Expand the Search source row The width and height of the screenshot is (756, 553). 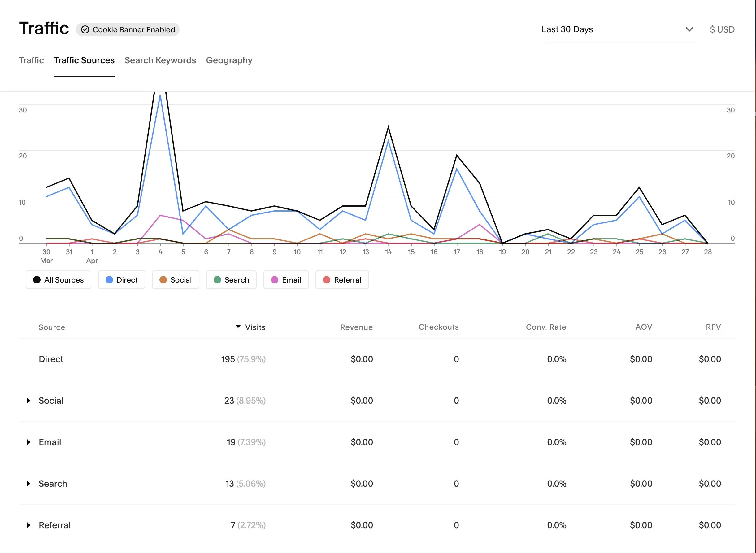29,483
